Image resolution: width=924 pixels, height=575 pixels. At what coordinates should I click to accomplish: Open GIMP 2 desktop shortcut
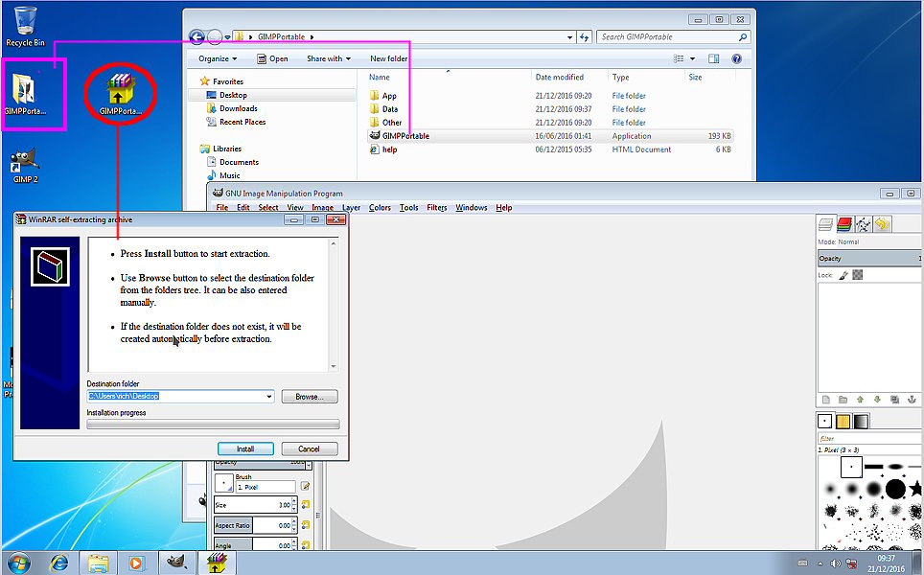25,166
